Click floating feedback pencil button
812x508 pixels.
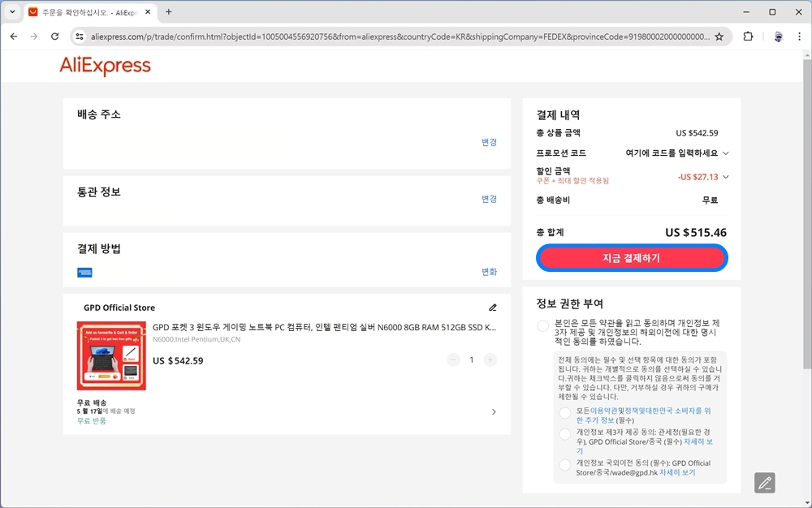point(764,483)
